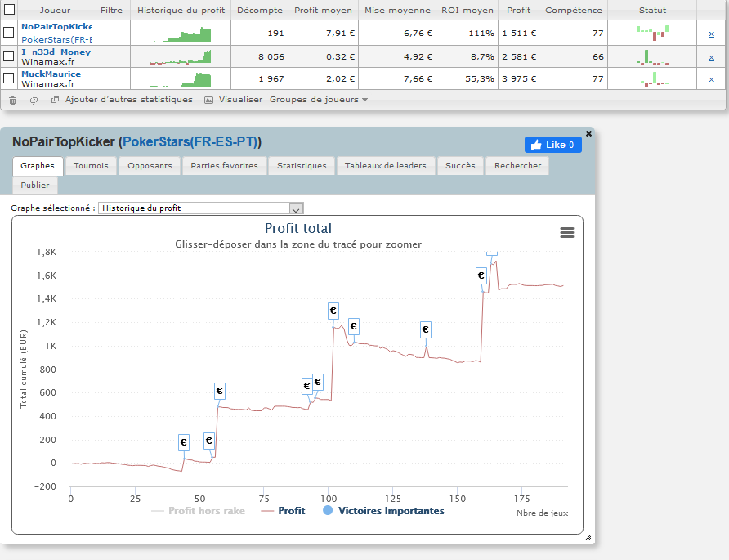729x560 pixels.
Task: Toggle Victoires Importantes legend series
Action: pyautogui.click(x=383, y=511)
